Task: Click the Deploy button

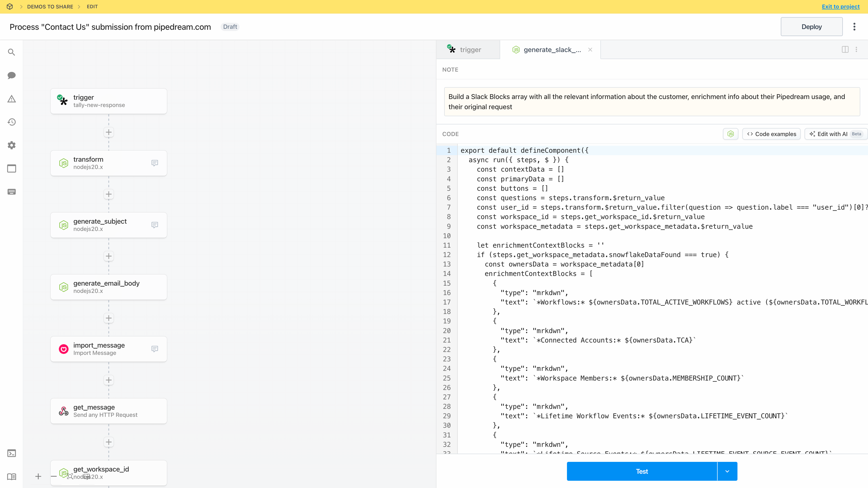Action: pyautogui.click(x=811, y=27)
